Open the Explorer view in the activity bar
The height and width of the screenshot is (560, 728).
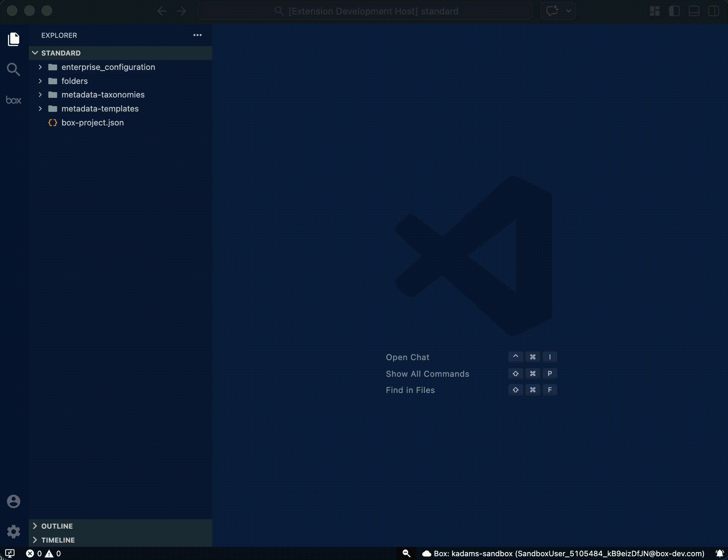tap(14, 39)
